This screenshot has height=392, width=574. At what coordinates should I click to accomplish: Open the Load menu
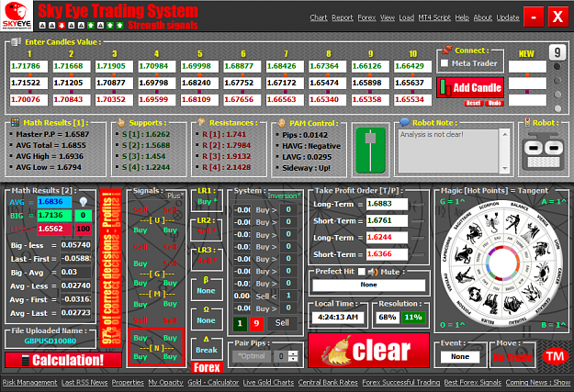[406, 17]
